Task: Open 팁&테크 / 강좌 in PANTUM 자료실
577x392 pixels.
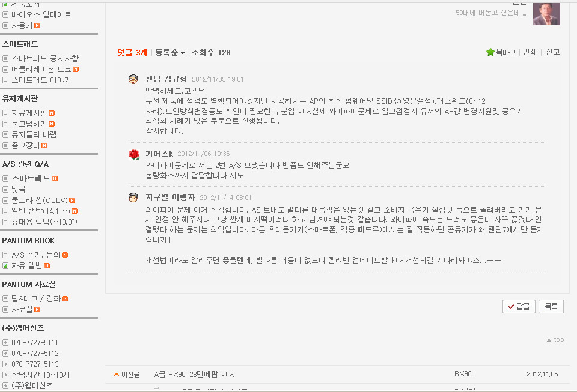Action: [36, 298]
